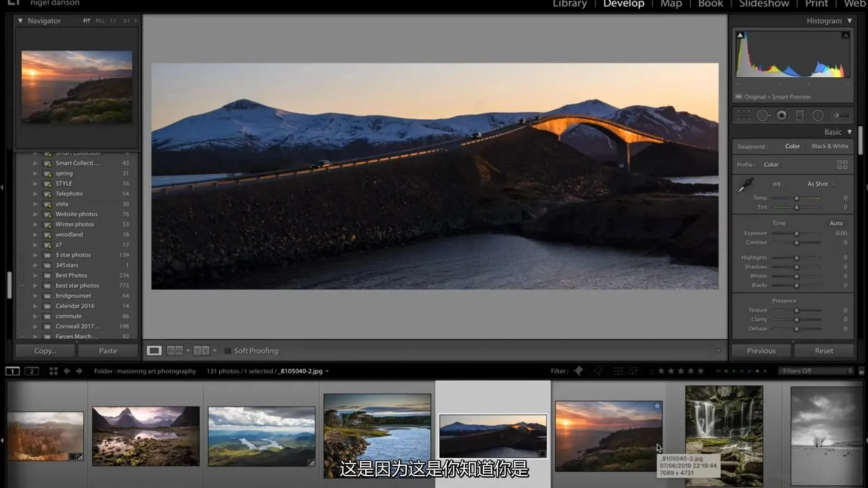This screenshot has width=868, height=488.
Task: Select the Spot Removal tool
Action: tap(763, 116)
